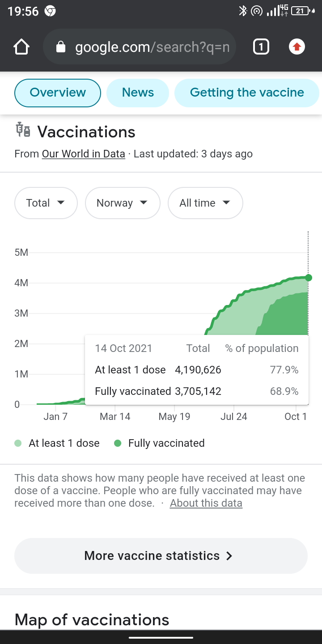Click the light green At least 1 dose legend dot
Image resolution: width=322 pixels, height=644 pixels.
(x=18, y=443)
